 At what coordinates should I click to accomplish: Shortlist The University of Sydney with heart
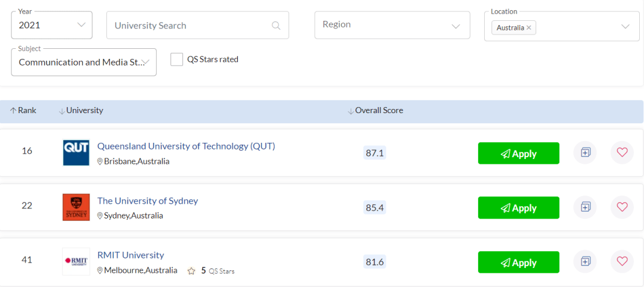point(622,207)
